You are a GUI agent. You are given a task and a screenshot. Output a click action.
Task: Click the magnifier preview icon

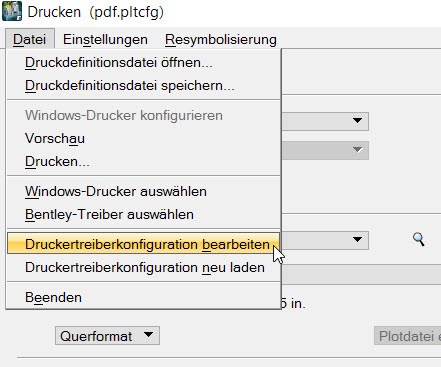(419, 239)
